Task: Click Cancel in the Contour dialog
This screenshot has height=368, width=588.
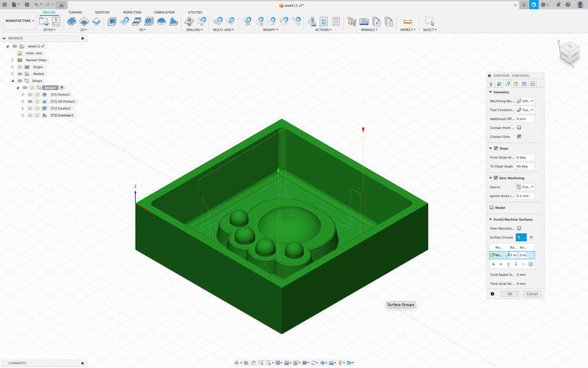Action: tap(532, 294)
